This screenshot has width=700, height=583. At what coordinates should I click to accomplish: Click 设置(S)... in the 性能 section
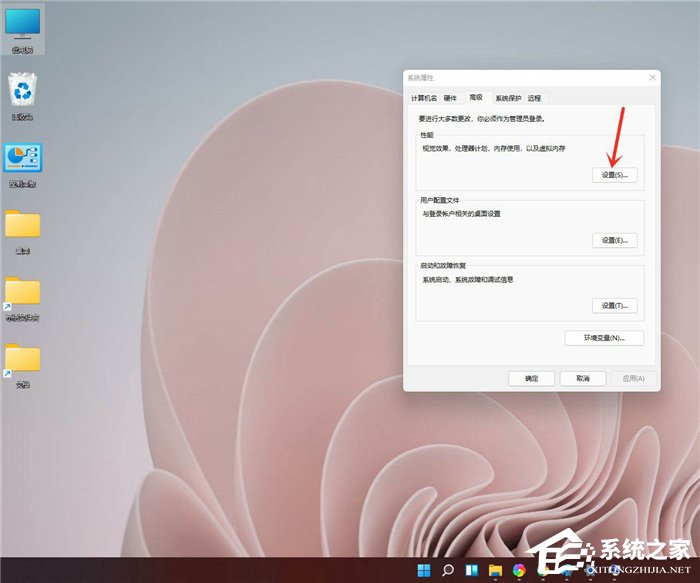tap(614, 175)
